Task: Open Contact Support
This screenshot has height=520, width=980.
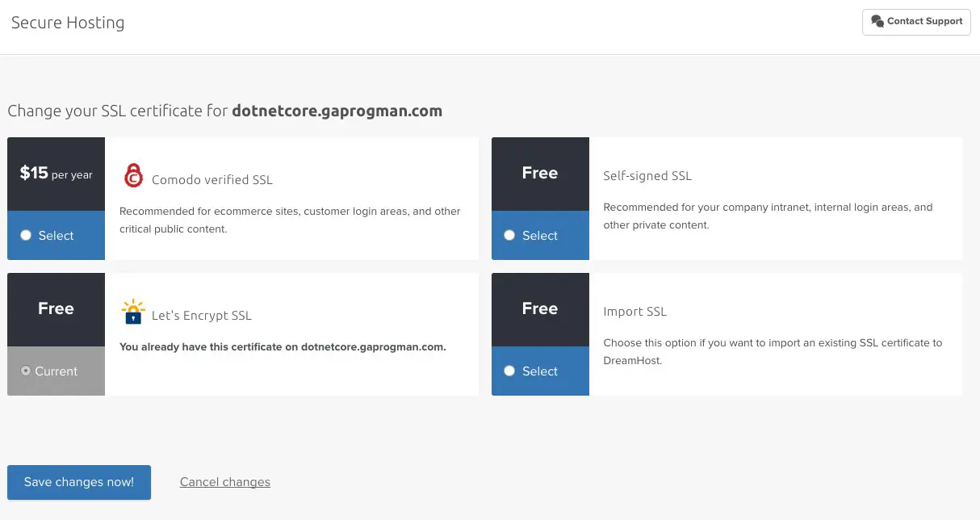Action: point(916,22)
